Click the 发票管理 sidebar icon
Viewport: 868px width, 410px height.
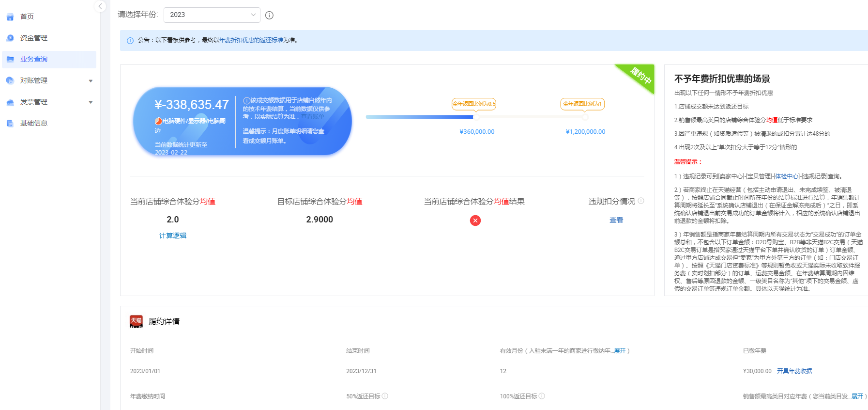coord(10,102)
